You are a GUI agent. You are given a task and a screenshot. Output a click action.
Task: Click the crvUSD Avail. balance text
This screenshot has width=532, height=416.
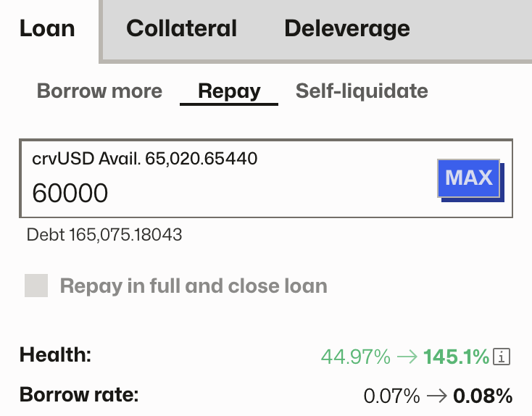145,159
